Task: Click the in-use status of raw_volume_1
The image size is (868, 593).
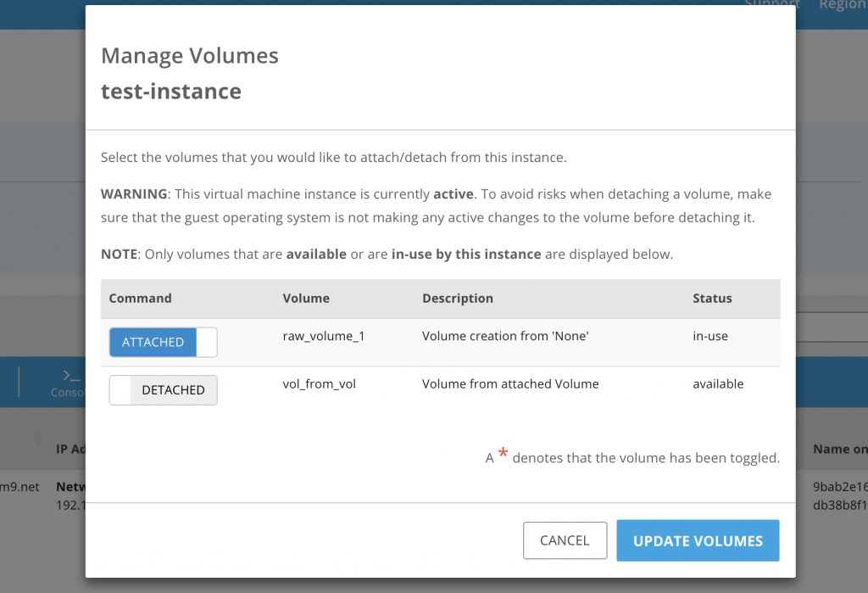Action: pyautogui.click(x=710, y=336)
